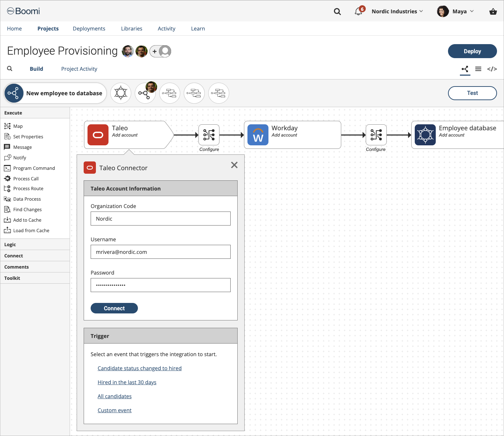Select Map shape

click(13, 126)
